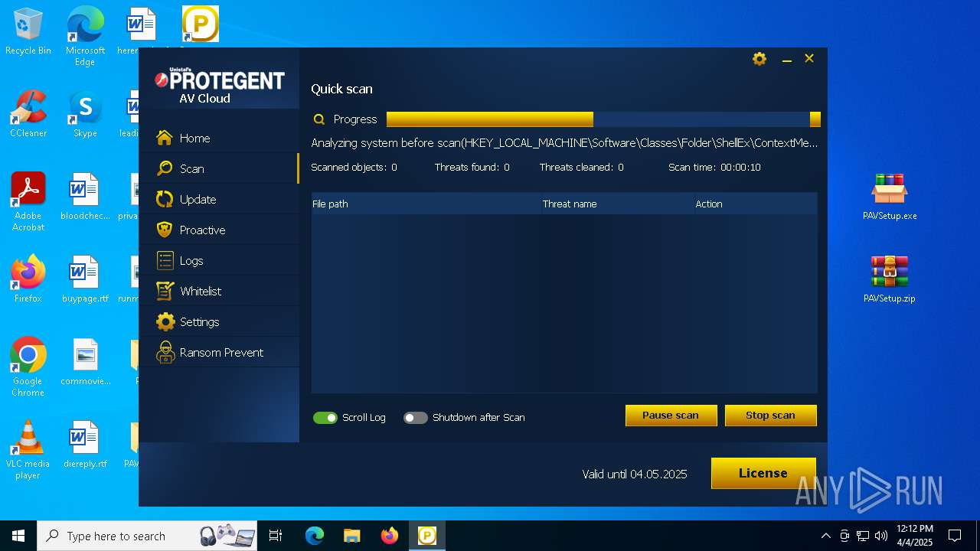Click the License button
The image size is (980, 551).
(x=763, y=473)
